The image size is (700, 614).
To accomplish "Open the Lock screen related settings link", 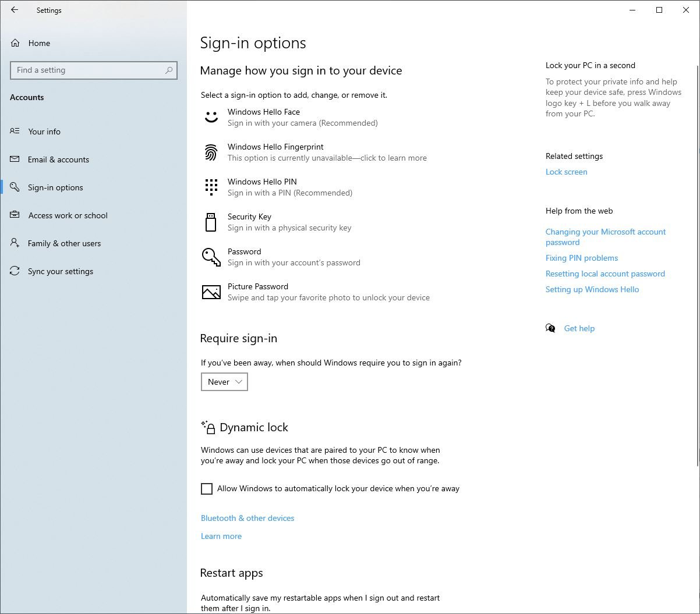I will tap(566, 172).
